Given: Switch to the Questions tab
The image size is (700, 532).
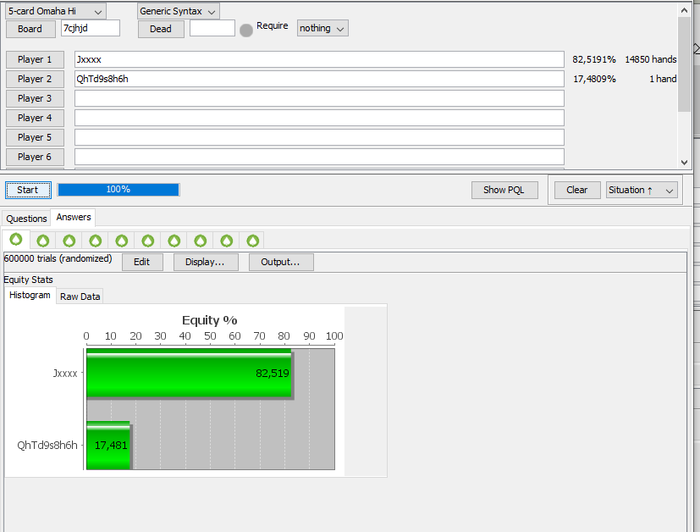Looking at the screenshot, I should pos(26,219).
